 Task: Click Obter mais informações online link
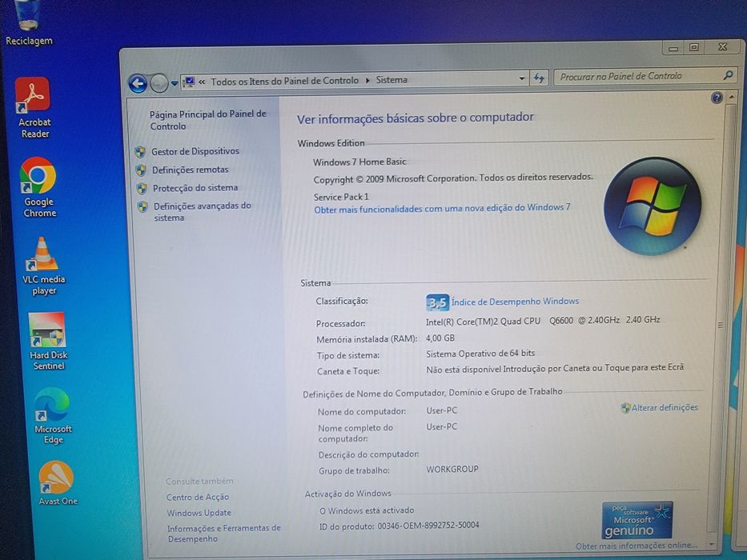tap(636, 546)
